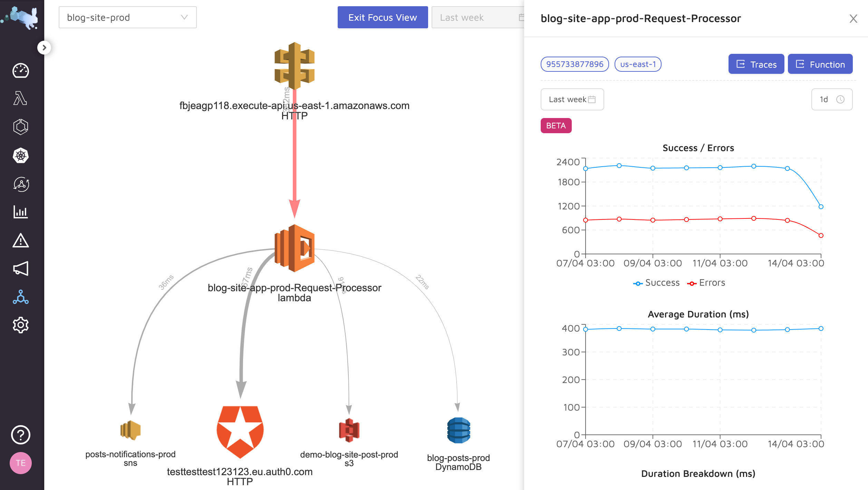This screenshot has height=490, width=868.
Task: Open the help question mark icon
Action: tap(20, 435)
